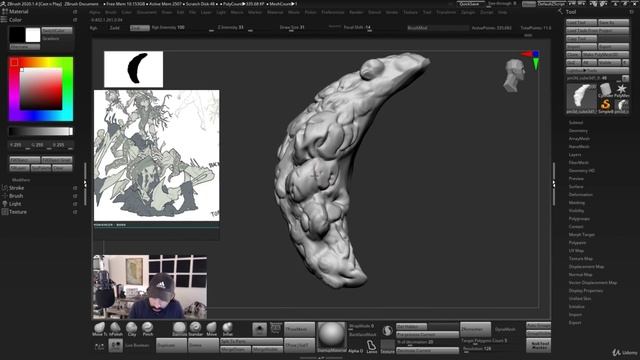640x360 pixels.
Task: Click the concept art reference image
Action: tap(157, 156)
